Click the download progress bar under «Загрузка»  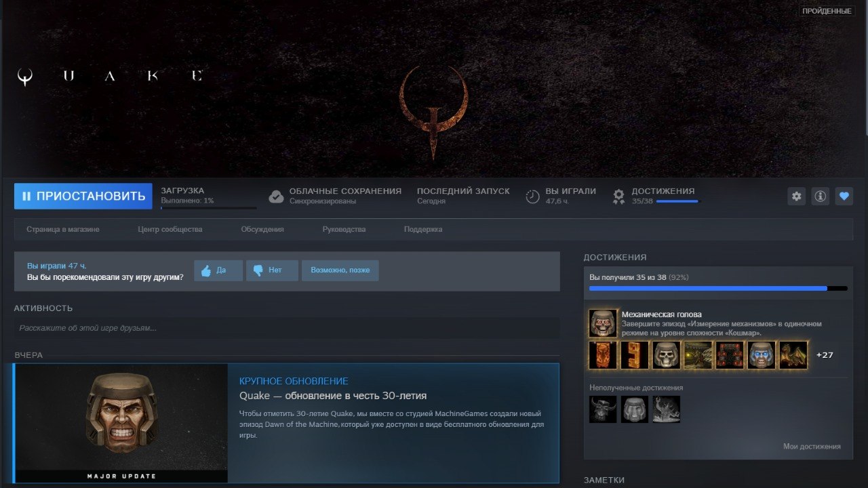click(209, 207)
